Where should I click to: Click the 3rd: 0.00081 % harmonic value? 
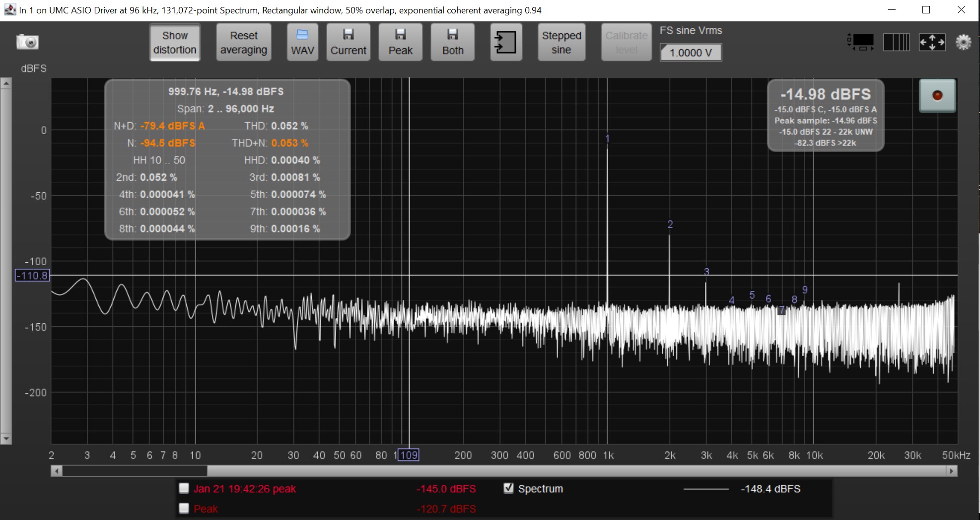[284, 177]
